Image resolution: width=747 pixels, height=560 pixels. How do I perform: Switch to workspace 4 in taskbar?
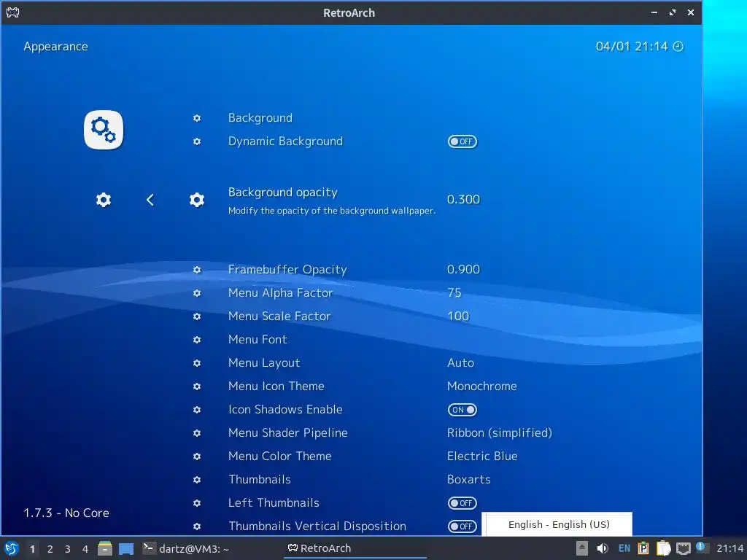85,549
